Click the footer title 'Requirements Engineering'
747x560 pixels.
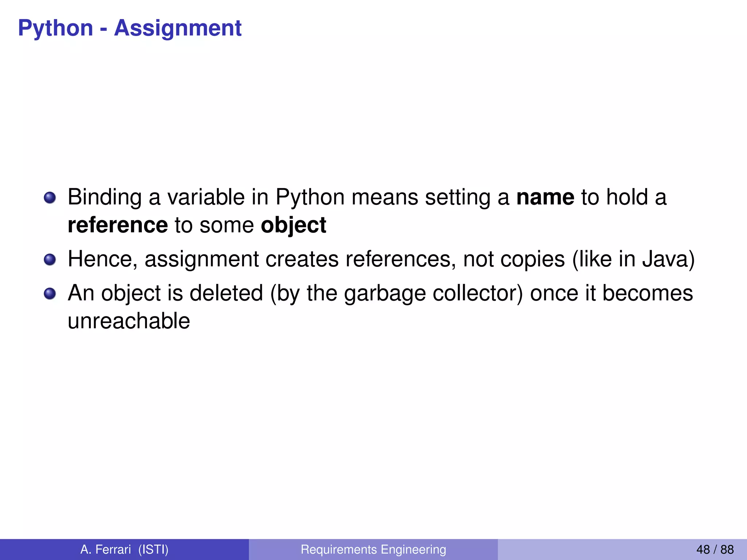coord(373,549)
